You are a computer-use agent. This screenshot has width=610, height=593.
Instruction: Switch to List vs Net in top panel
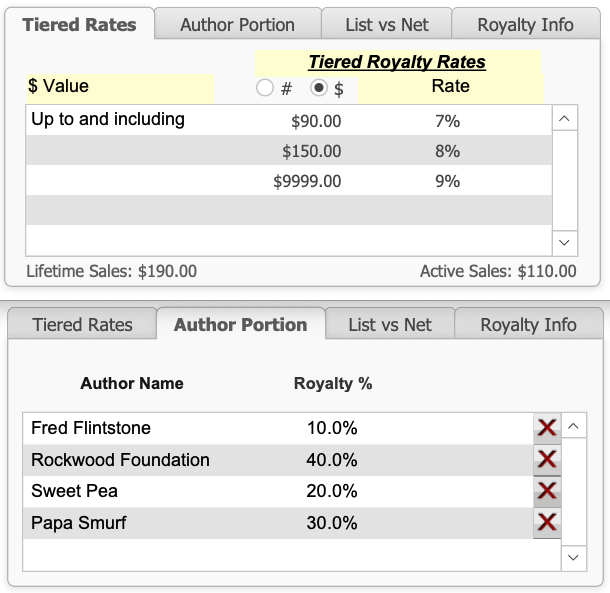386,24
